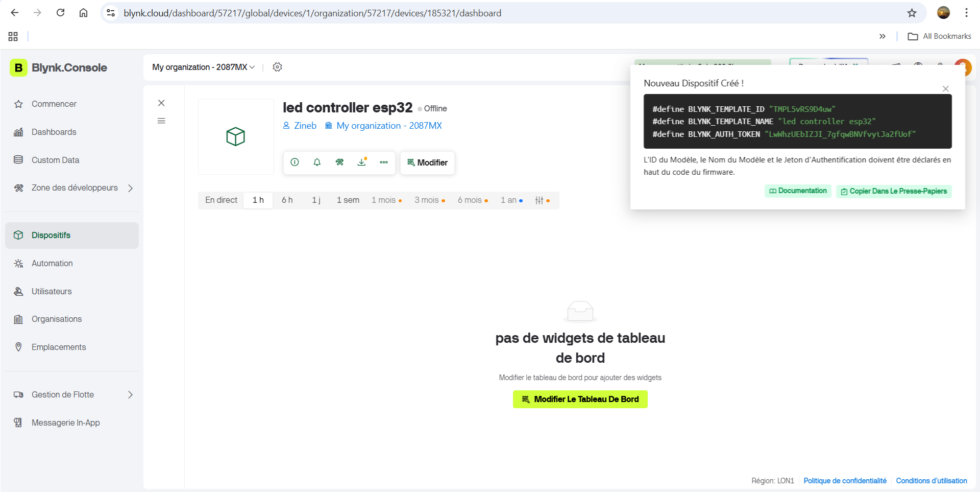Click the browser home icon
Screen dimensions: 980x492
pyautogui.click(x=83, y=13)
